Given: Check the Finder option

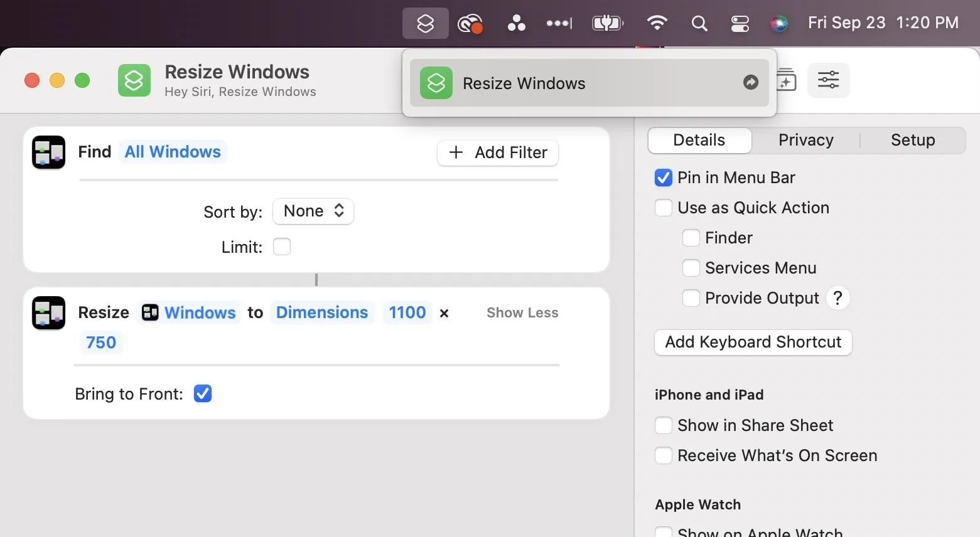Looking at the screenshot, I should click(691, 238).
